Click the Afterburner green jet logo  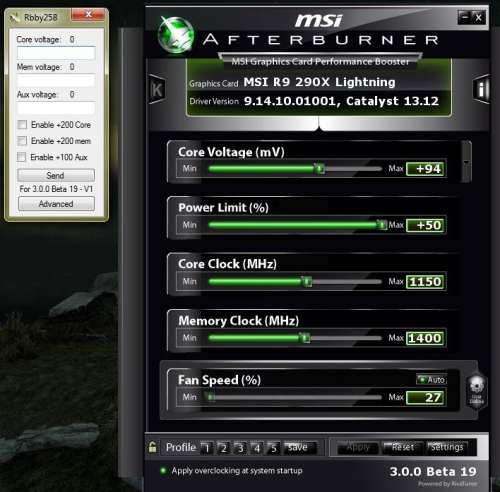click(x=176, y=35)
